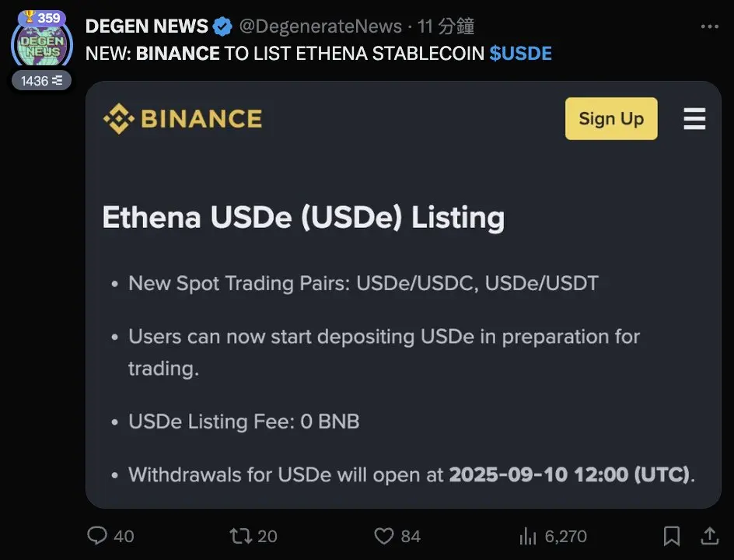Image resolution: width=734 pixels, height=560 pixels.
Task: Click the Binance logo
Action: point(183,118)
